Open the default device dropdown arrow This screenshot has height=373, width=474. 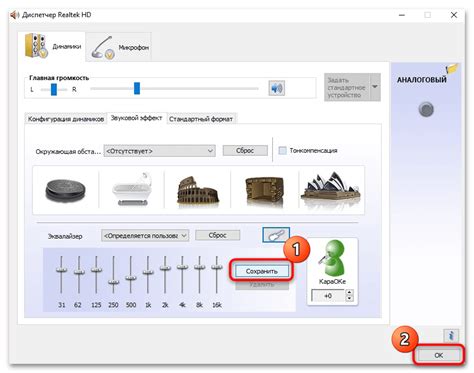(x=375, y=87)
